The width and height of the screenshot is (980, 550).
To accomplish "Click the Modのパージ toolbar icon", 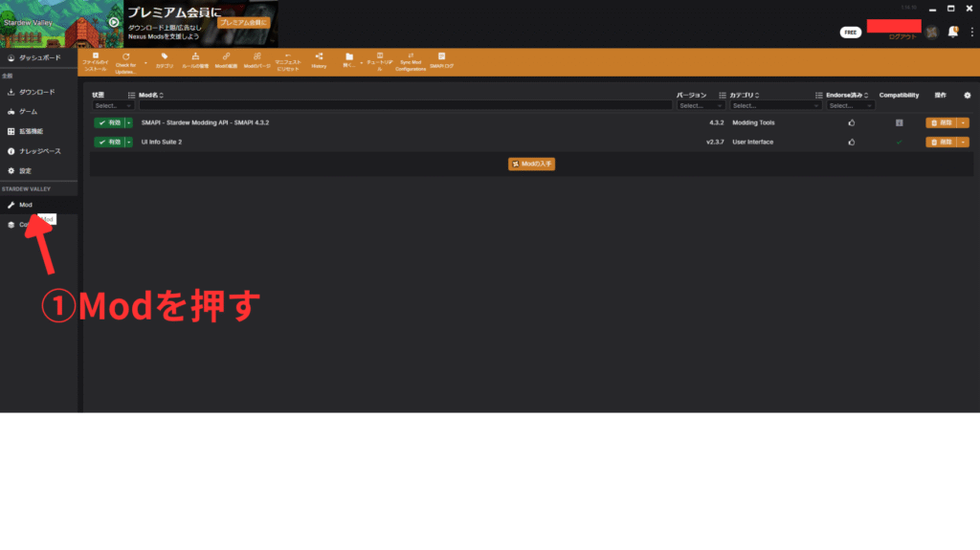I will point(256,61).
